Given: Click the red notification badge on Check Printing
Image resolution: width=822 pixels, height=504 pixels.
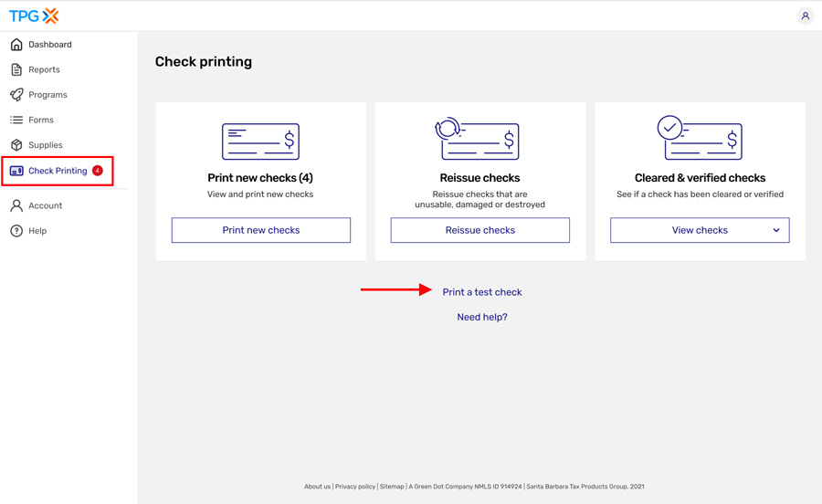Looking at the screenshot, I should 98,171.
